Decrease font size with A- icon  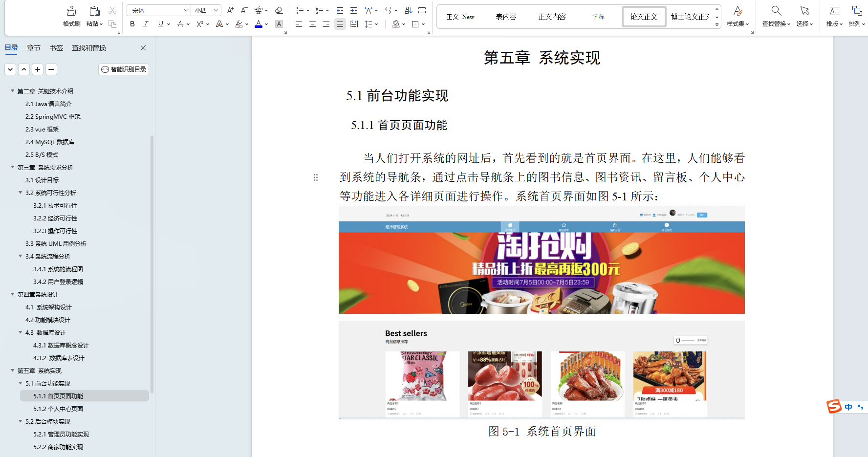click(244, 10)
